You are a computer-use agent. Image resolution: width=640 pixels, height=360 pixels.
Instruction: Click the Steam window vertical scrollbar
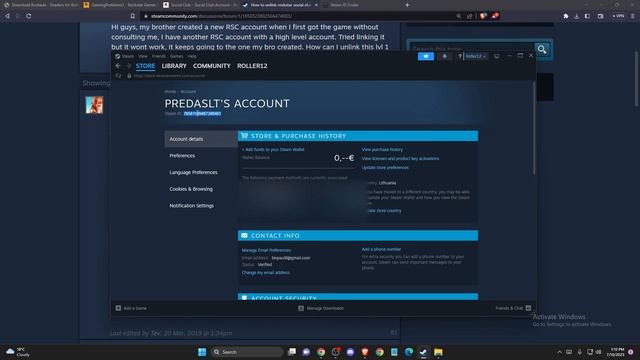[x=534, y=129]
